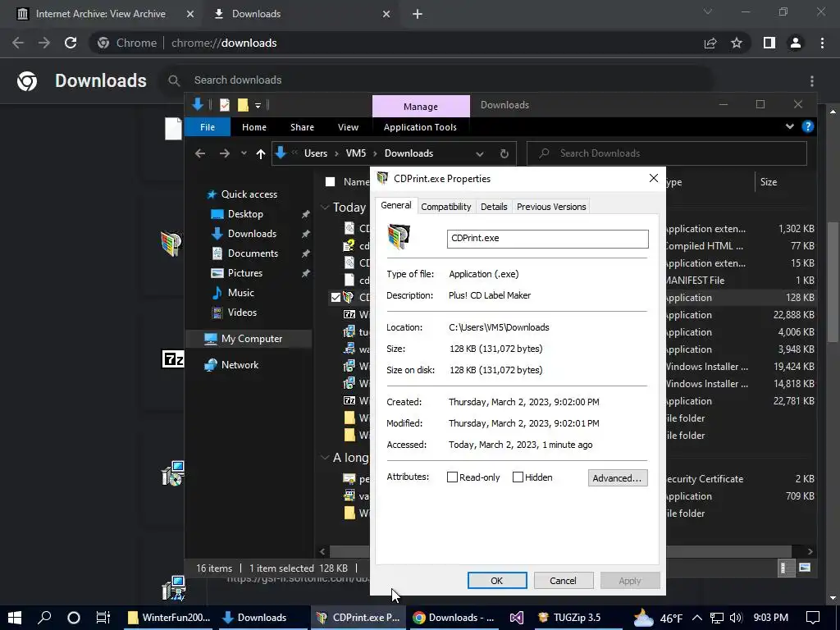The height and width of the screenshot is (630, 840).
Task: Open recent locations dropdown arrow
Action: click(x=244, y=153)
